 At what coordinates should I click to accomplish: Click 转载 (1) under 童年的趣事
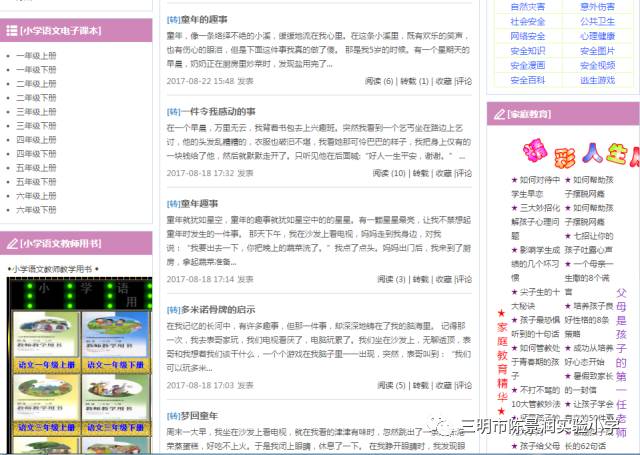click(x=414, y=81)
